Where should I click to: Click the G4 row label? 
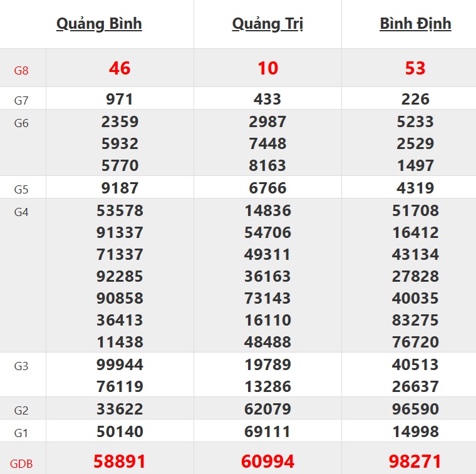coord(21,212)
